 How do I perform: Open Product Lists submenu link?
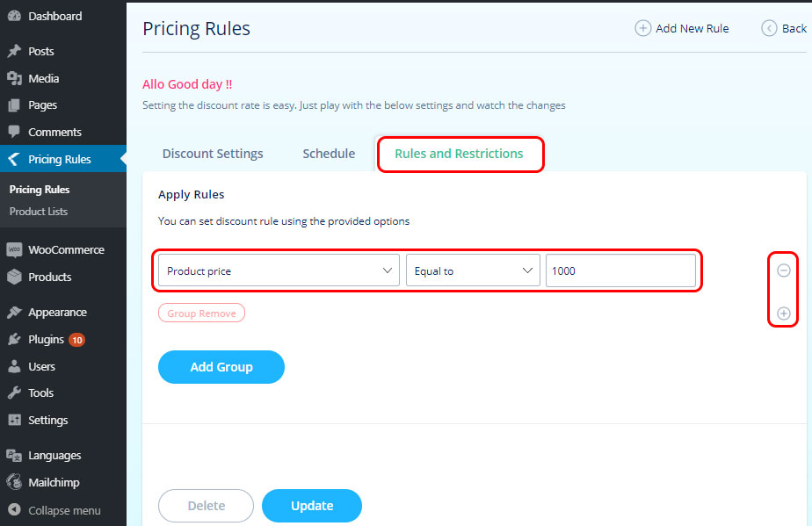pos(39,212)
